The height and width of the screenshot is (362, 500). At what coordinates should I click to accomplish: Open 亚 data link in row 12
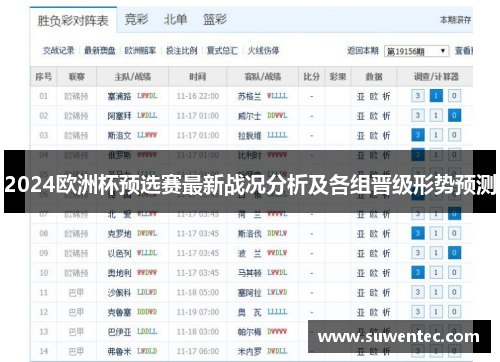pyautogui.click(x=361, y=313)
